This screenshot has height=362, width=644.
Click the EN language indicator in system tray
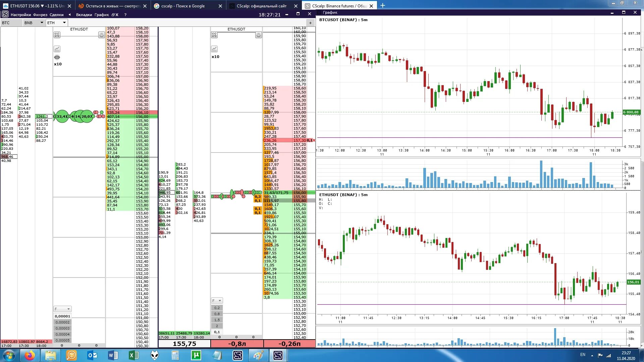[x=583, y=355]
